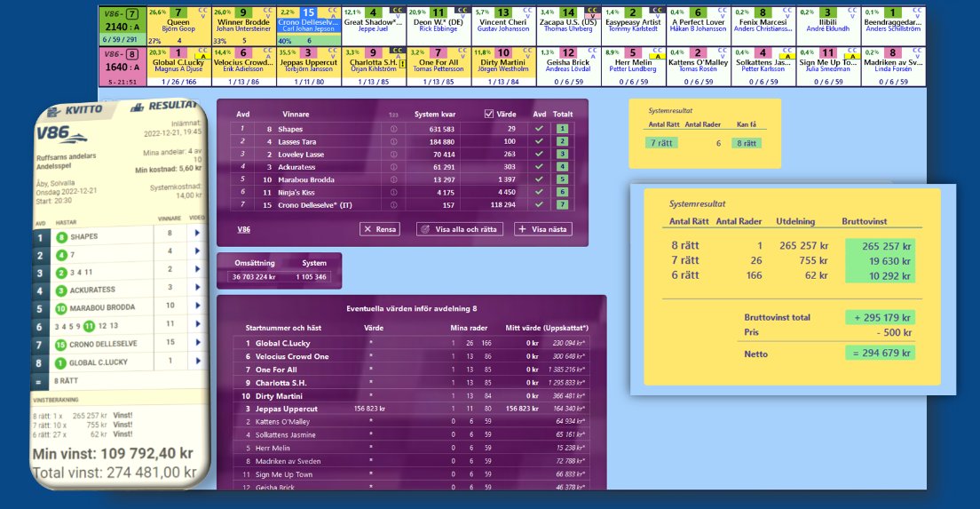Click green circle 8 beside SHAPES
Viewport: 980px width, 509px height.
point(61,237)
